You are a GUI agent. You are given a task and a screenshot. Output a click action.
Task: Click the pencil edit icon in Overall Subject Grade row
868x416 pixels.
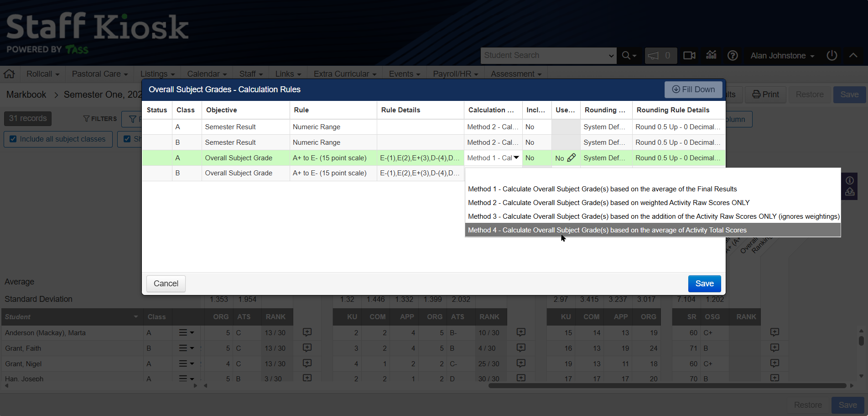[x=571, y=158]
